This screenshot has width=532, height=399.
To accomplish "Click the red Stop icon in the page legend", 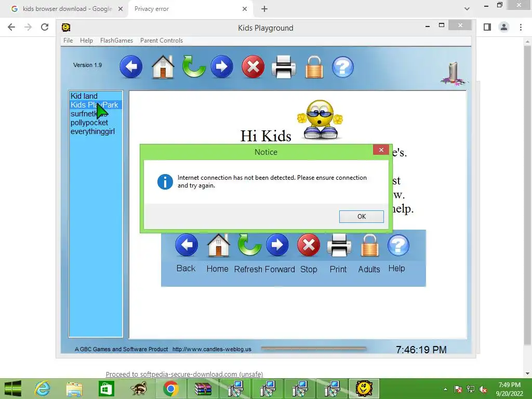I will pos(309,245).
